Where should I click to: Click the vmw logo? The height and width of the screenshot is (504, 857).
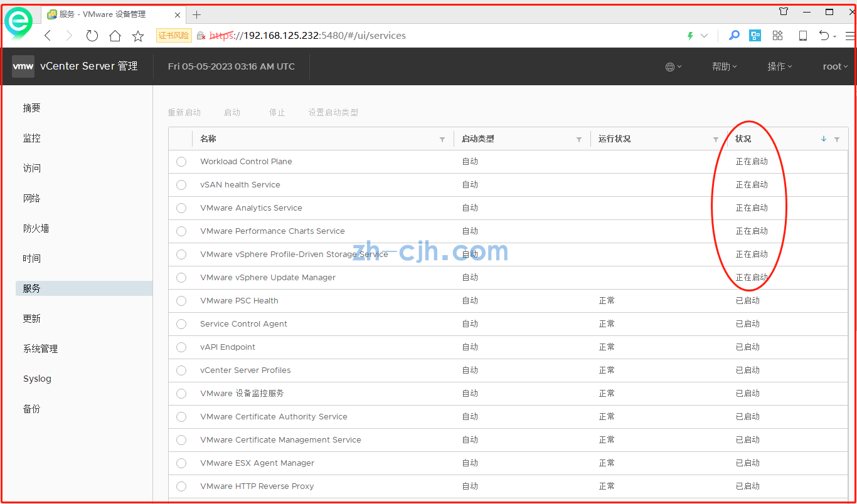(23, 66)
